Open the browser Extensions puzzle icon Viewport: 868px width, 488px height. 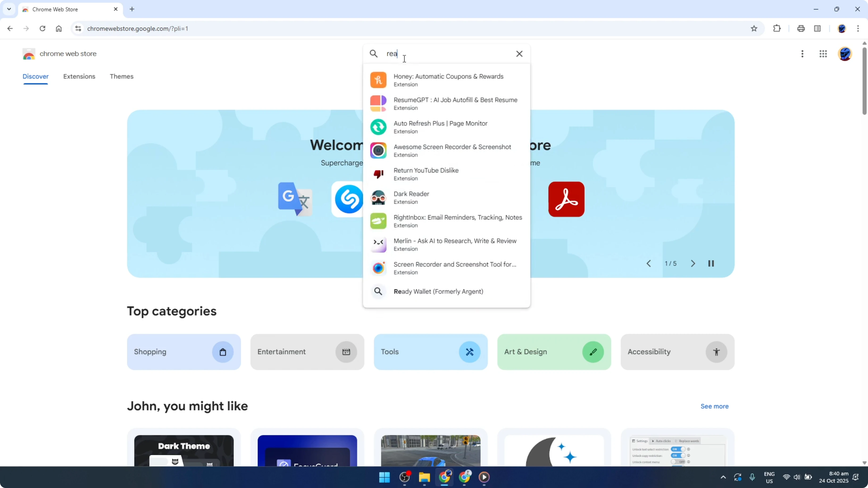pos(777,29)
